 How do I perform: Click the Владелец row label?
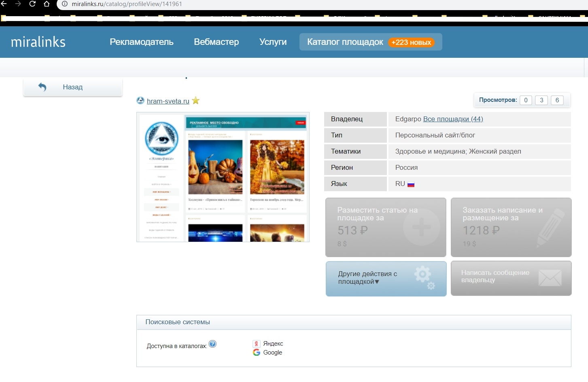click(347, 119)
